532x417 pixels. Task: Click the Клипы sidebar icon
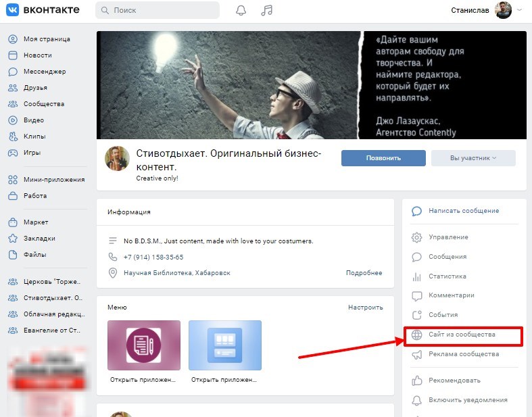(x=13, y=137)
